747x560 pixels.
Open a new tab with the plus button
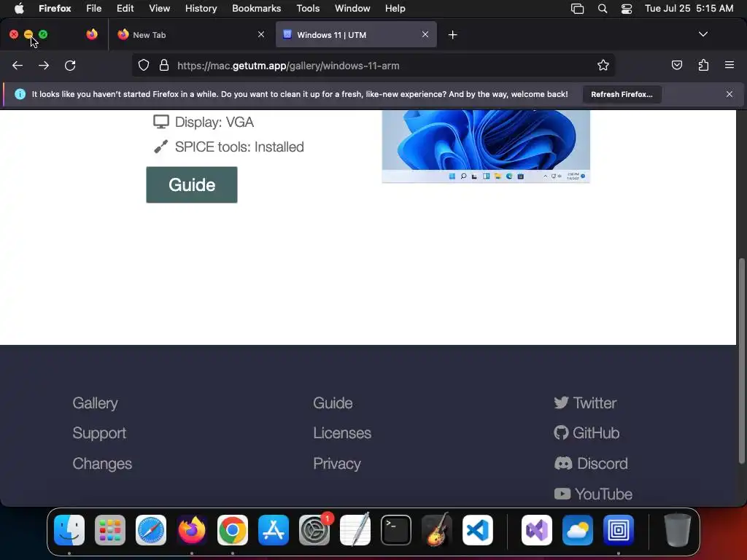pos(452,35)
